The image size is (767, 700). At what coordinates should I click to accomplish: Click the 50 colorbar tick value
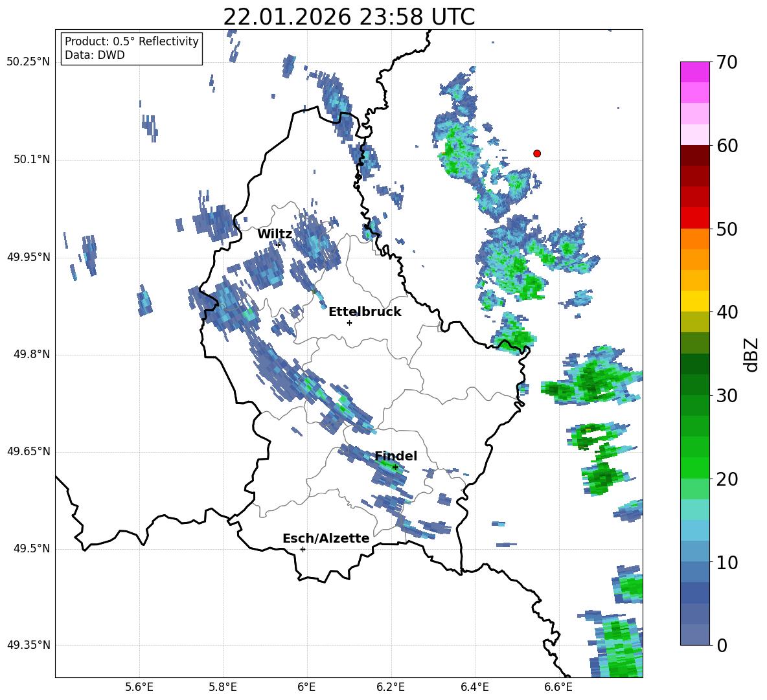727,229
